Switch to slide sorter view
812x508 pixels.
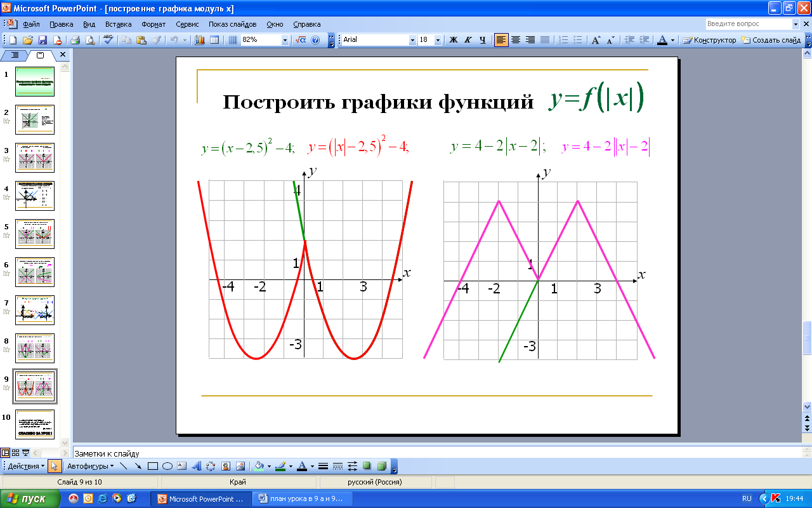tap(15, 453)
